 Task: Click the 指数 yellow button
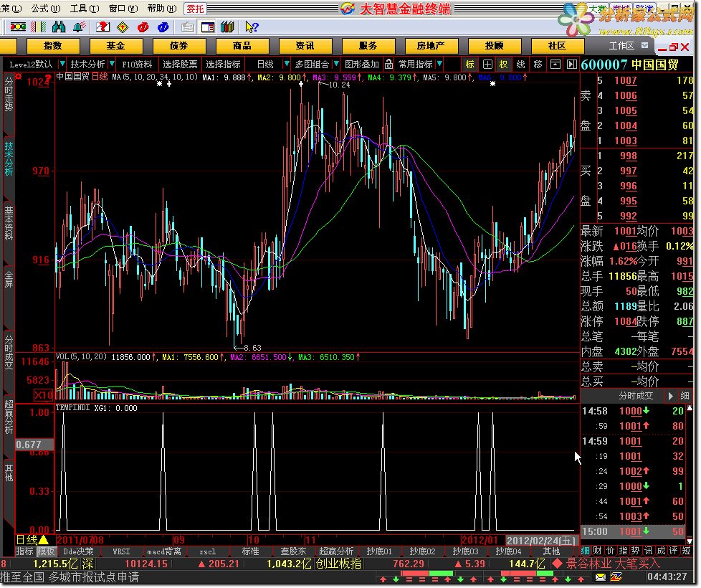[53, 46]
